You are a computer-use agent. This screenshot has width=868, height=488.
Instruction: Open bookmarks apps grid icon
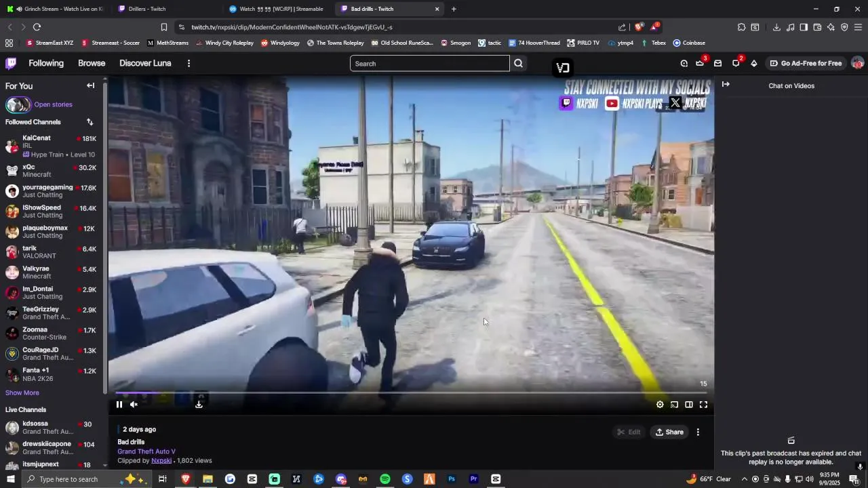pos(9,43)
